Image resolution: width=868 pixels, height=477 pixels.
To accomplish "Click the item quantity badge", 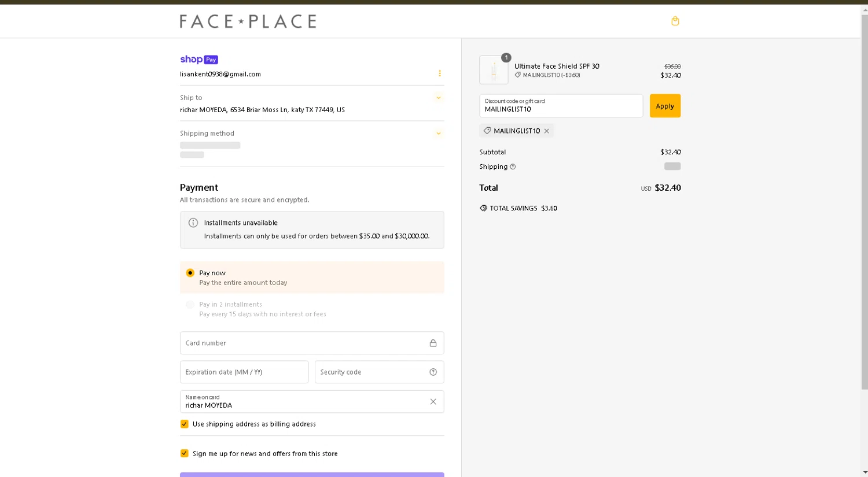I will (506, 57).
